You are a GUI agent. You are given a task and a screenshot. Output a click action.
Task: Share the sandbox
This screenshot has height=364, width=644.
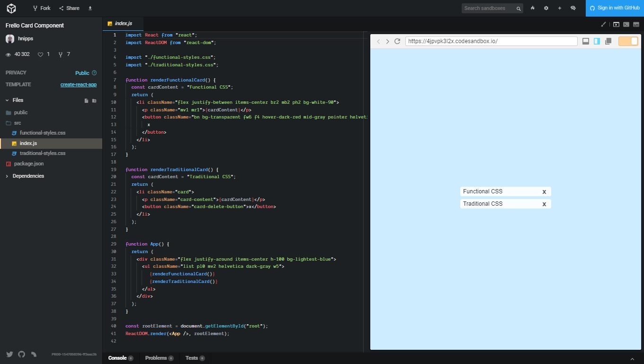click(69, 8)
